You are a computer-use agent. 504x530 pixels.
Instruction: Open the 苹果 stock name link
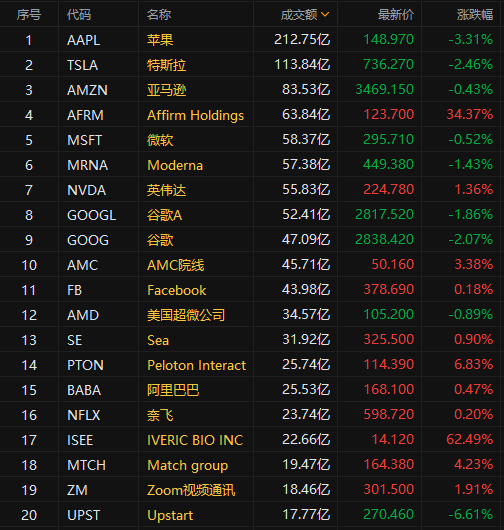coord(160,40)
